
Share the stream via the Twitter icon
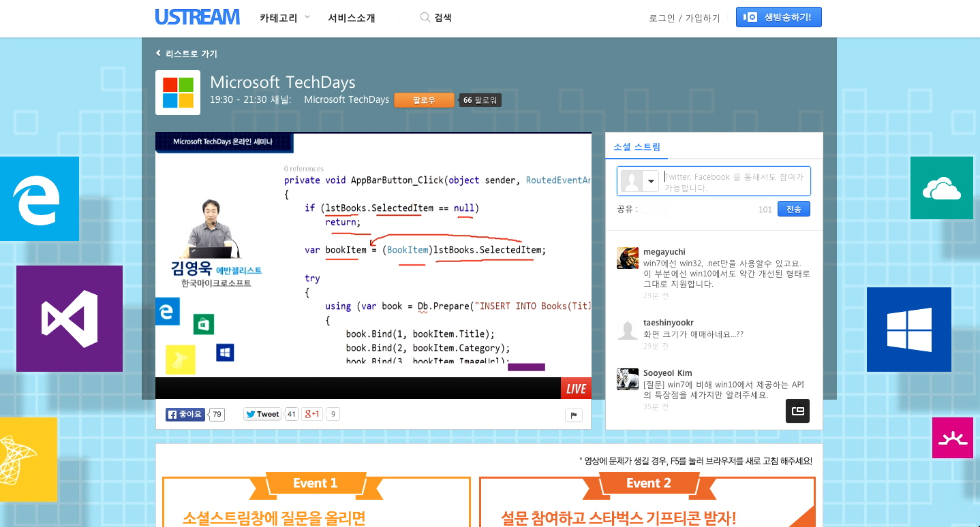(x=648, y=208)
